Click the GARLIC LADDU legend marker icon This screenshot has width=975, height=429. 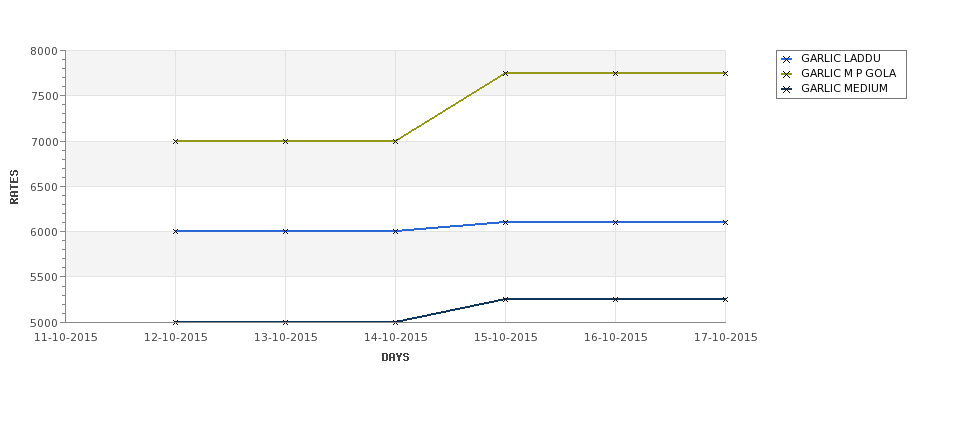[x=787, y=60]
